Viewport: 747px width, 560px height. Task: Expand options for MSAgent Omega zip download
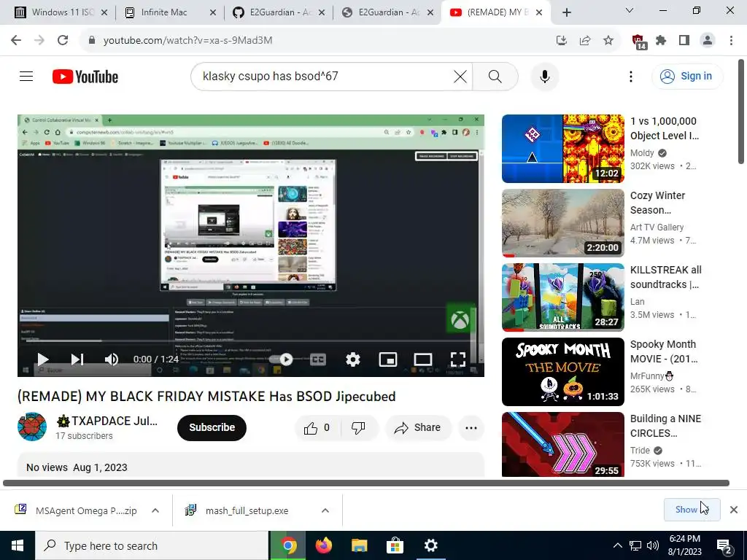coord(155,510)
